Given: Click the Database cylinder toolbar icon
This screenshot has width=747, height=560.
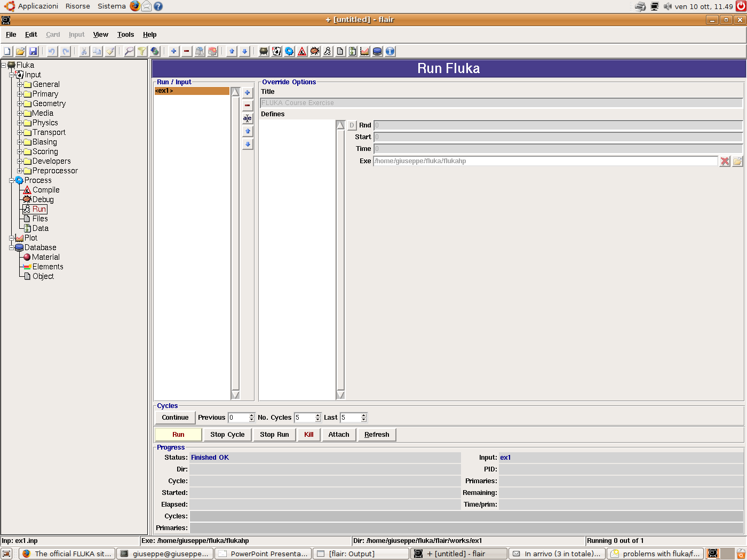Looking at the screenshot, I should coord(377,51).
